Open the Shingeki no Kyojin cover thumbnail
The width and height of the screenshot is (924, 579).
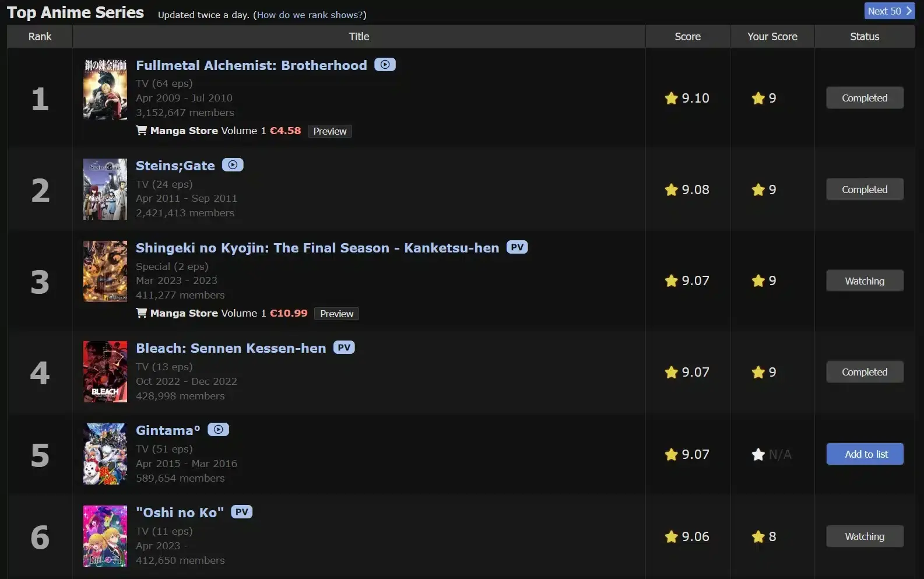pos(105,271)
